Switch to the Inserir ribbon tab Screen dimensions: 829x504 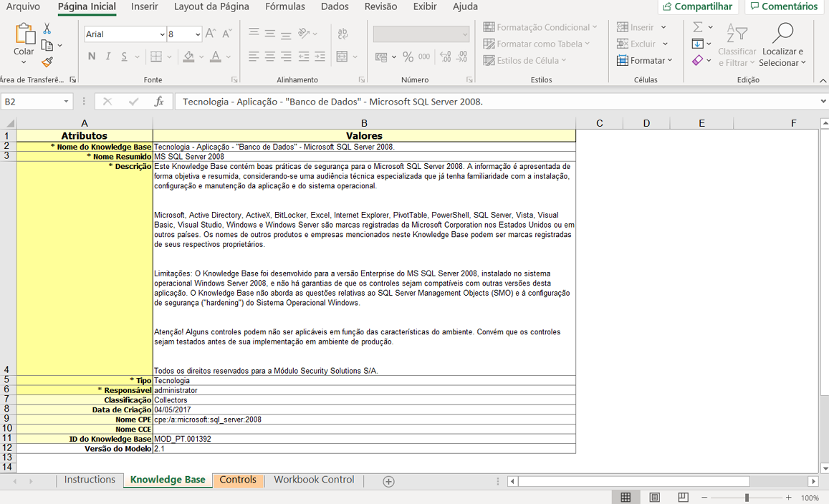pos(144,7)
